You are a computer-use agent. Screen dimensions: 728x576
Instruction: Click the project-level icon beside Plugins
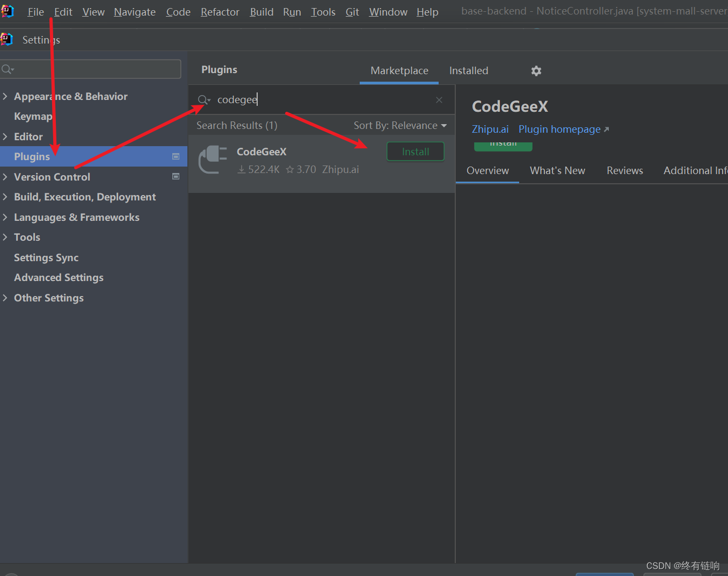click(x=176, y=156)
